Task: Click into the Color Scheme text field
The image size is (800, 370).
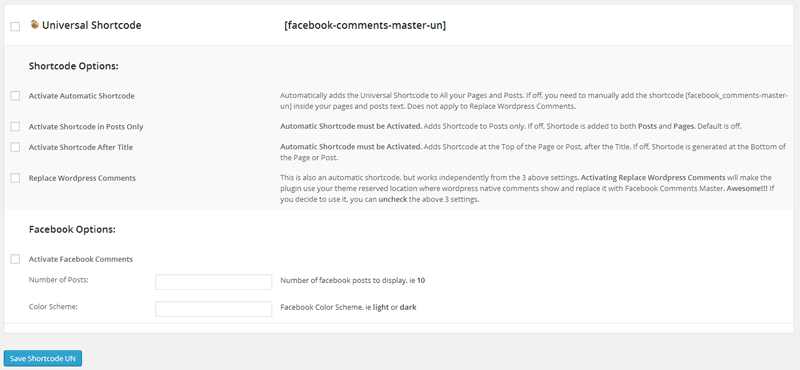Action: [213, 309]
